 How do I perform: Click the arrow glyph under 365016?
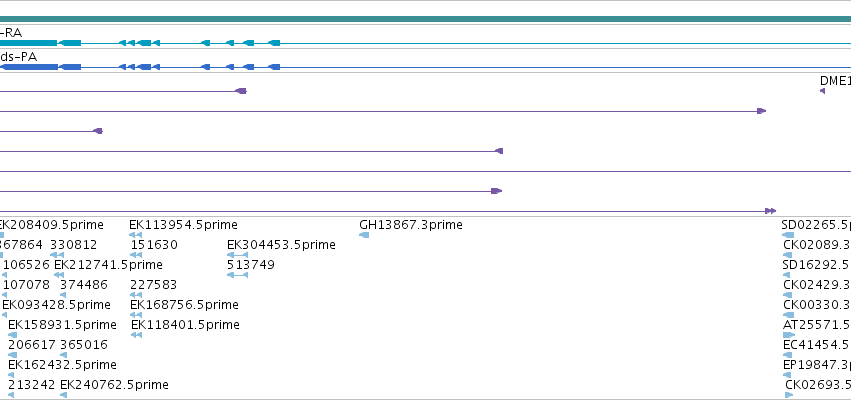[x=63, y=355]
